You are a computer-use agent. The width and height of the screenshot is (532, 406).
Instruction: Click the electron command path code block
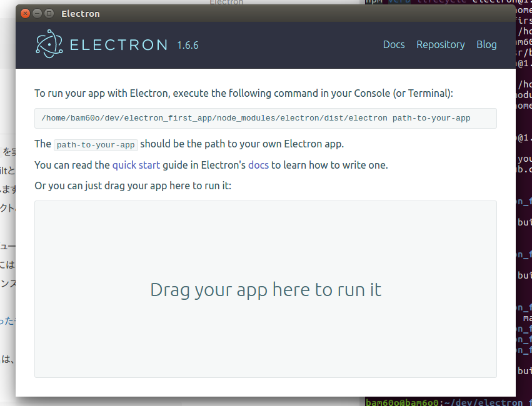tap(265, 118)
